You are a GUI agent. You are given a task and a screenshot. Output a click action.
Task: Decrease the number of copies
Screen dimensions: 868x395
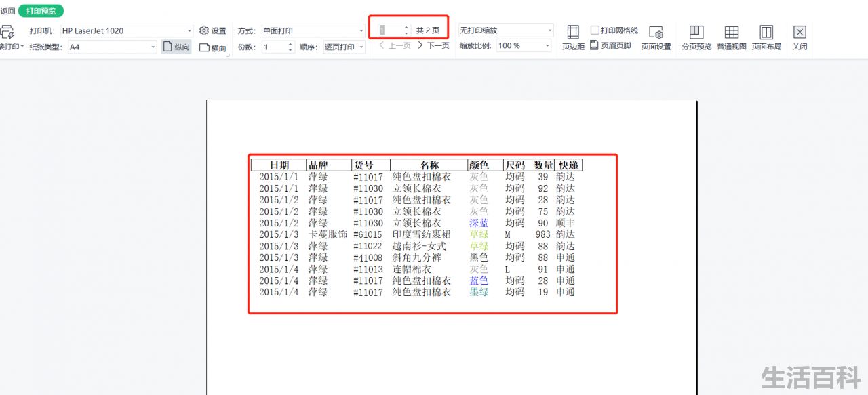[x=290, y=49]
